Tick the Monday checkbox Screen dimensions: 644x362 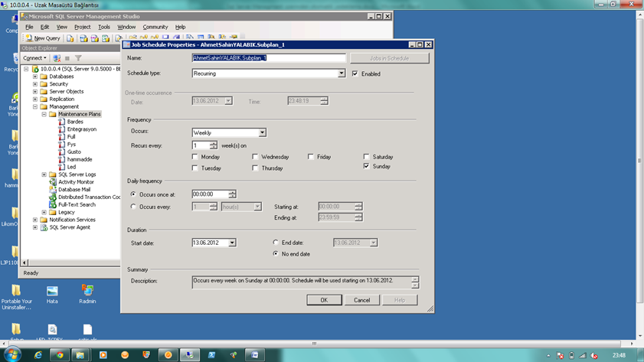tap(196, 157)
